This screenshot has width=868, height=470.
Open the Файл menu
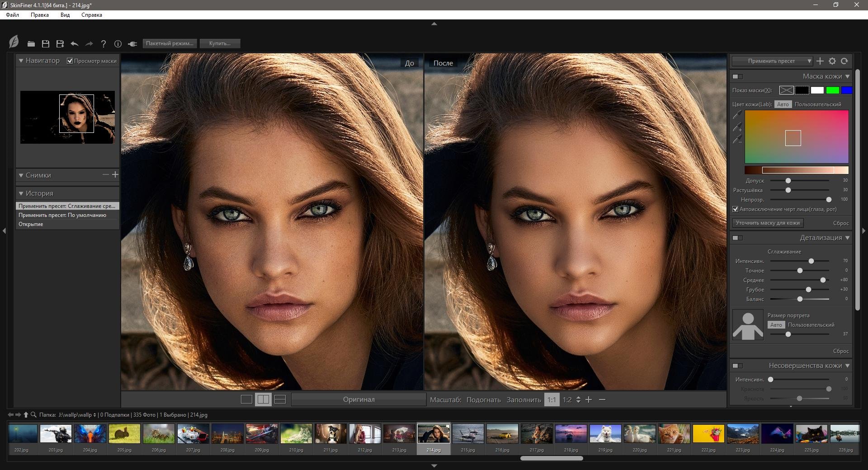point(13,15)
